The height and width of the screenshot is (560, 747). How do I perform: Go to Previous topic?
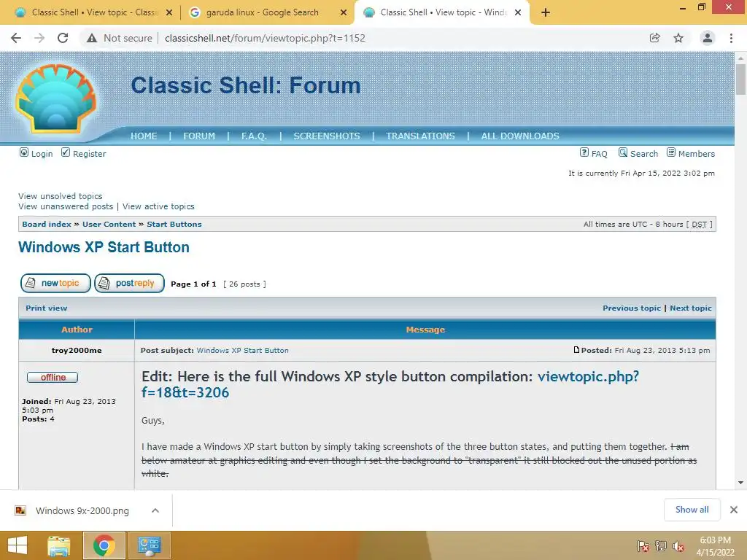(632, 308)
